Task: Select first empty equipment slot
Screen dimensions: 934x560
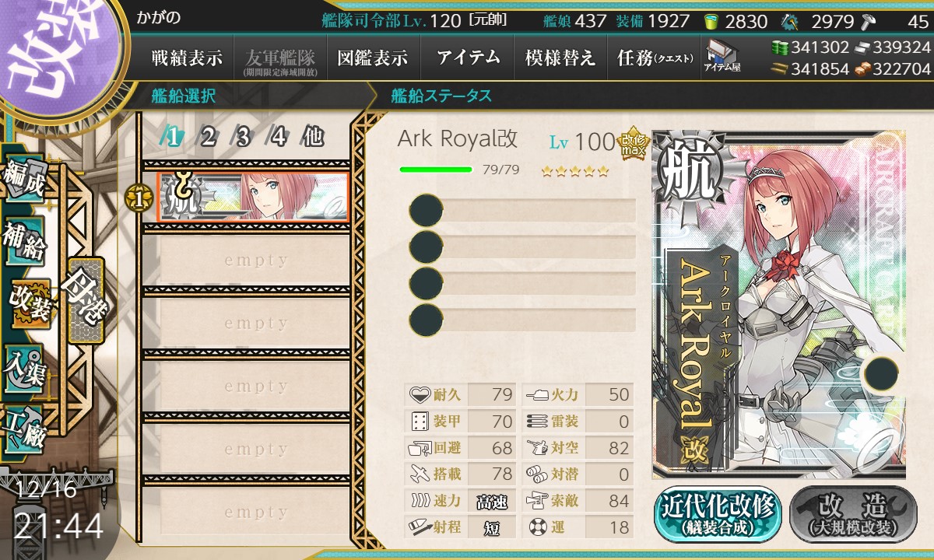Action: pyautogui.click(x=522, y=210)
